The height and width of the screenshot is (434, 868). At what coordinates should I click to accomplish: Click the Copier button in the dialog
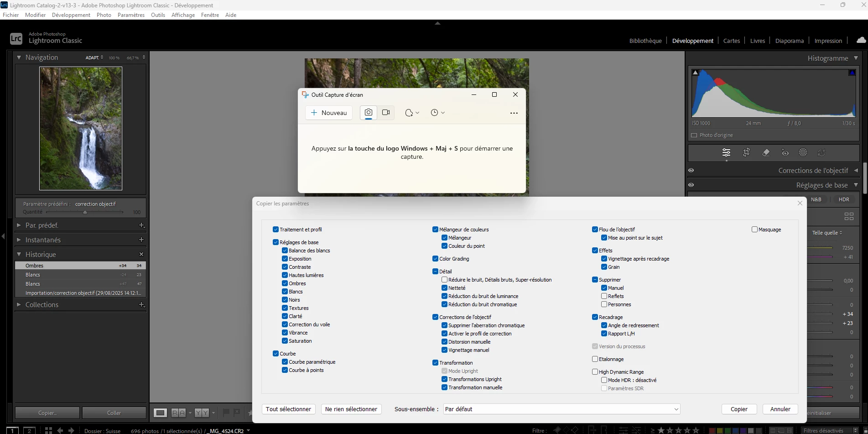[739, 409]
